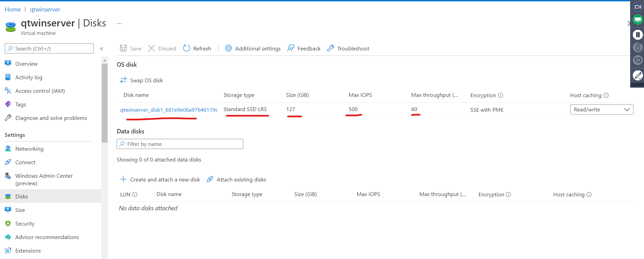Click the Discard X icon
The width and height of the screenshot is (644, 259).
[151, 48]
